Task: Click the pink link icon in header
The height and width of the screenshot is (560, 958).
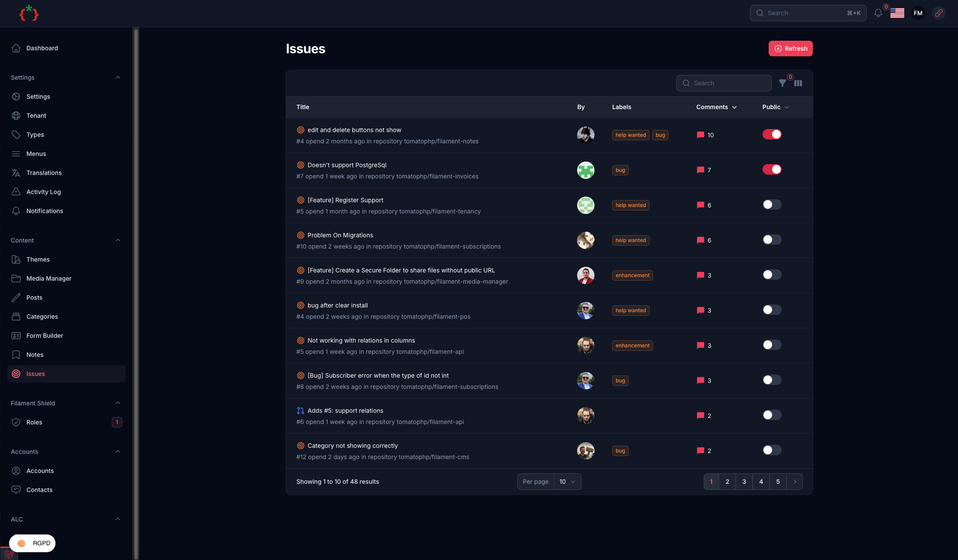Action: (939, 13)
